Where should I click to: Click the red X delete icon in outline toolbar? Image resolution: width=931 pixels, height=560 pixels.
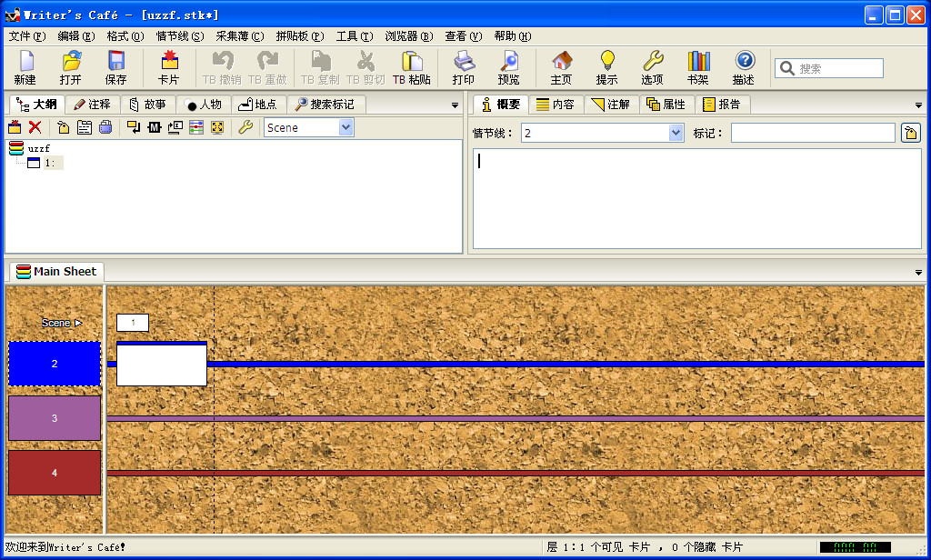pyautogui.click(x=35, y=127)
